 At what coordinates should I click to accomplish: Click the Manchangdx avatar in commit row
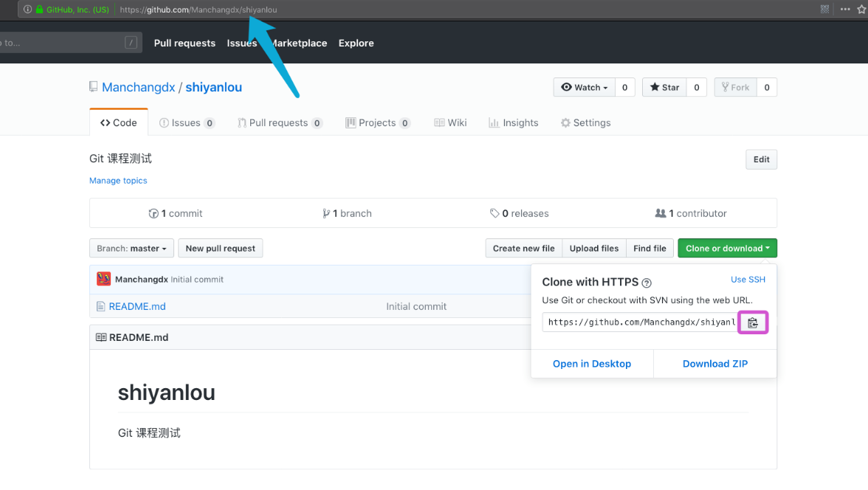pyautogui.click(x=103, y=279)
